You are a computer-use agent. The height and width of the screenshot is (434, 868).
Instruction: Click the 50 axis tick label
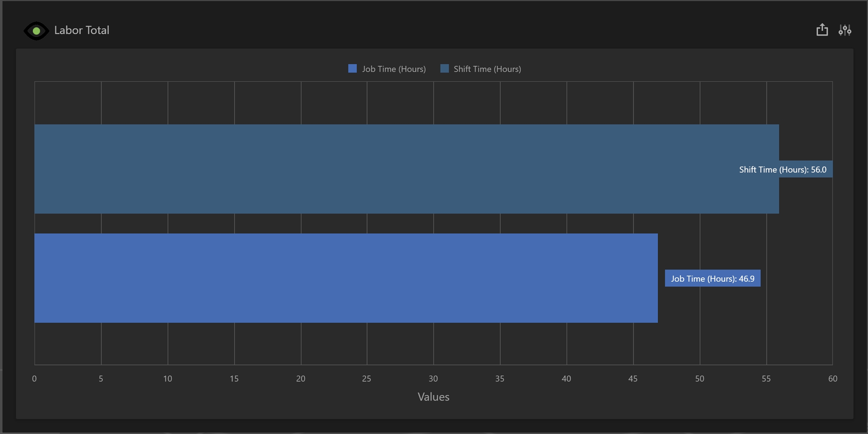700,378
